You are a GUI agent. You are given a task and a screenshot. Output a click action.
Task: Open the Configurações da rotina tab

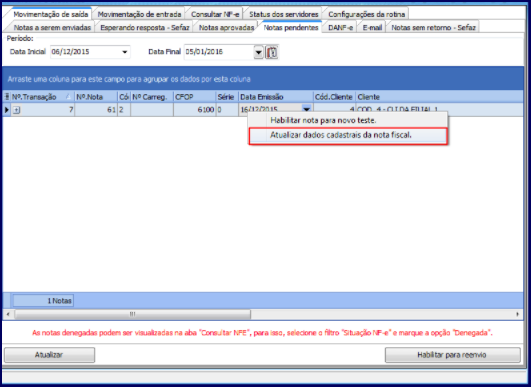tap(366, 14)
